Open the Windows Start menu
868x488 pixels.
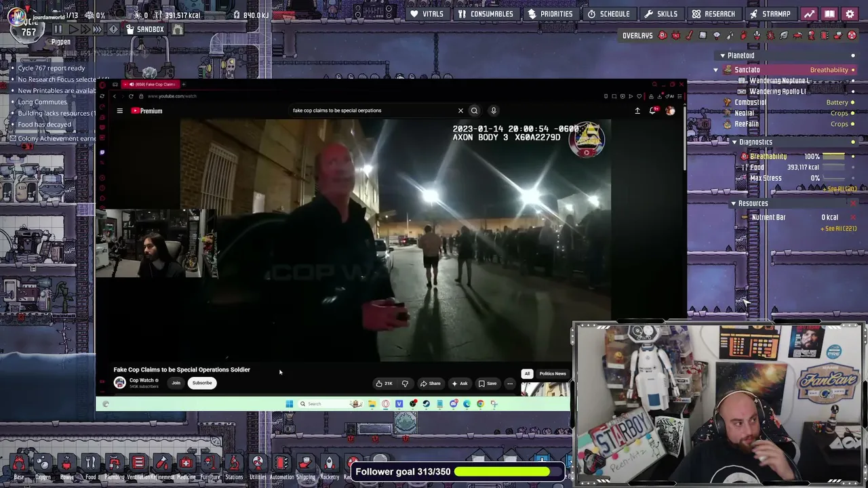click(x=290, y=404)
